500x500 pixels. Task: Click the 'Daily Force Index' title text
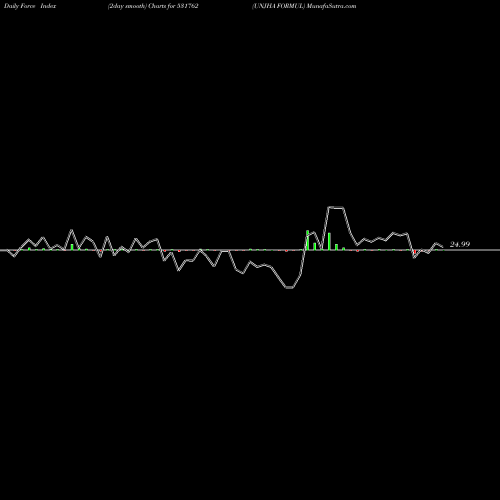[30, 6]
